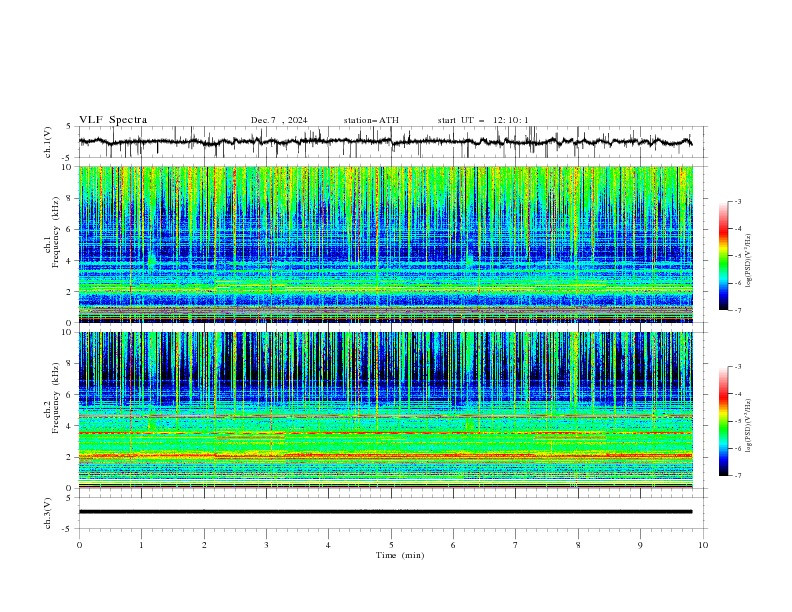Click the ch.1(V) waveform axis label
The width and height of the screenshot is (792, 612).
pos(48,142)
